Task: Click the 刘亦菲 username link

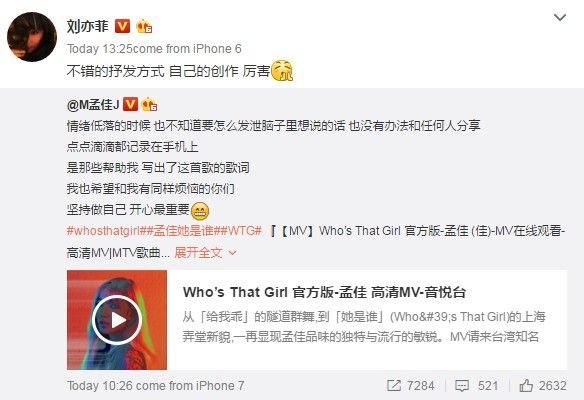Action: [88, 26]
